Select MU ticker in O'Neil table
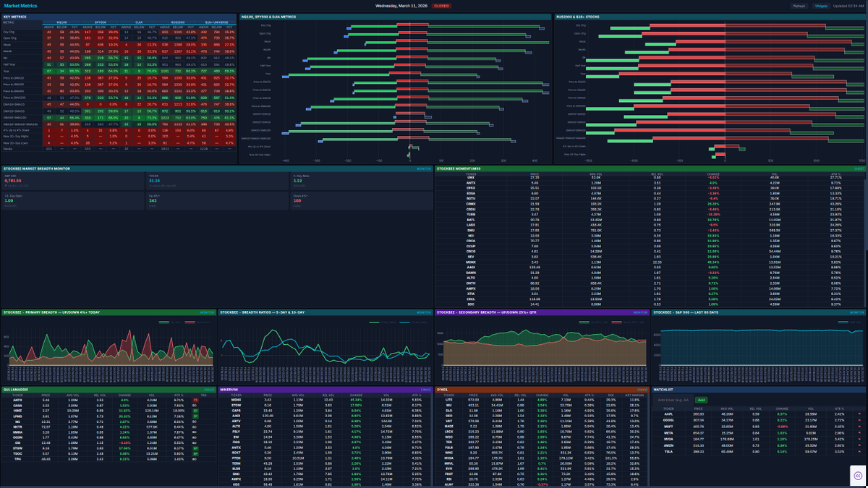The width and height of the screenshot is (868, 488). pos(448,405)
